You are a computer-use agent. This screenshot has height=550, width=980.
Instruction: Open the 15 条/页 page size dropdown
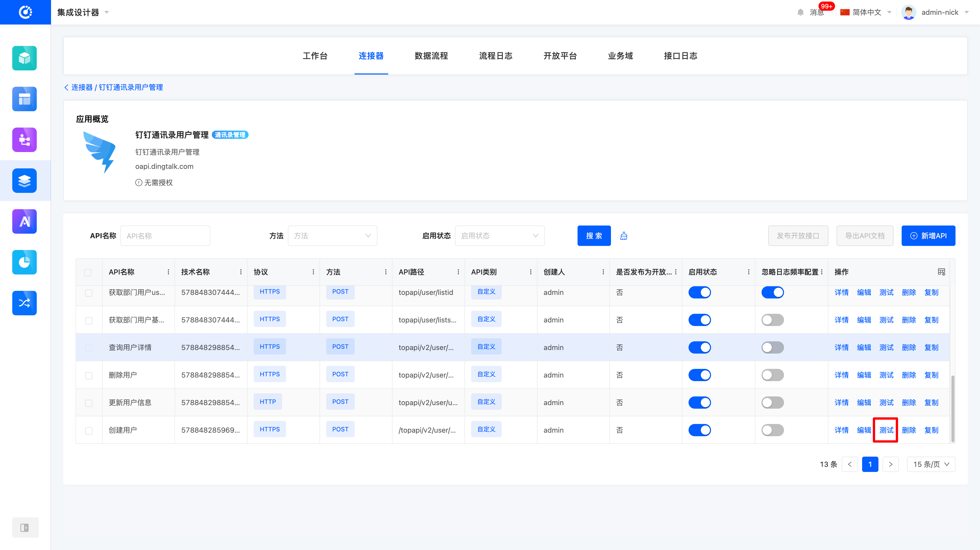click(930, 465)
